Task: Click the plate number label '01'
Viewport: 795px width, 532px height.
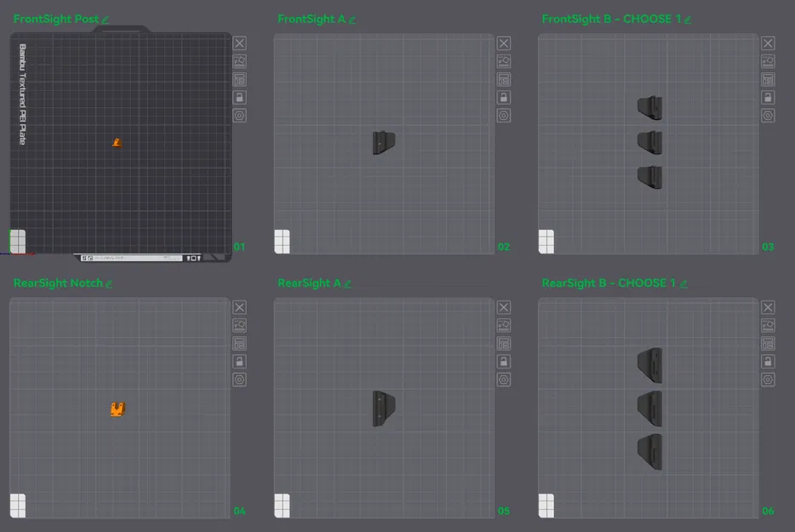Action: (239, 247)
